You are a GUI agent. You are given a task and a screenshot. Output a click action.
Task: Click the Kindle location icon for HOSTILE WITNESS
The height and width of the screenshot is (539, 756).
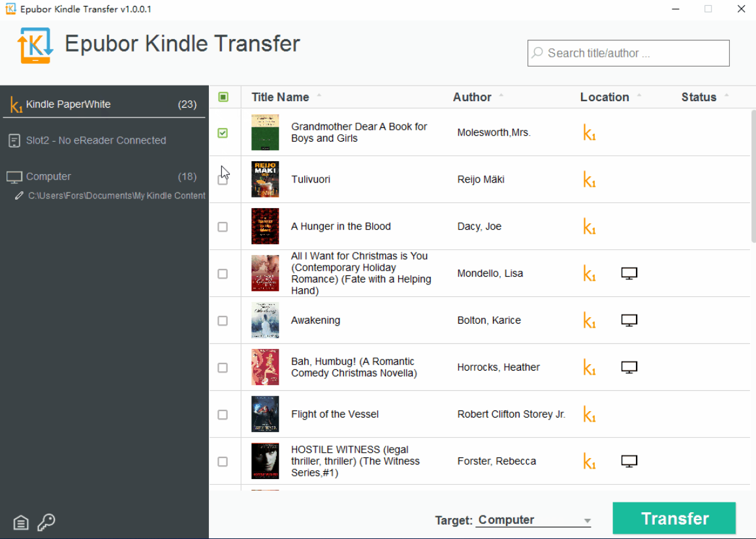point(589,461)
